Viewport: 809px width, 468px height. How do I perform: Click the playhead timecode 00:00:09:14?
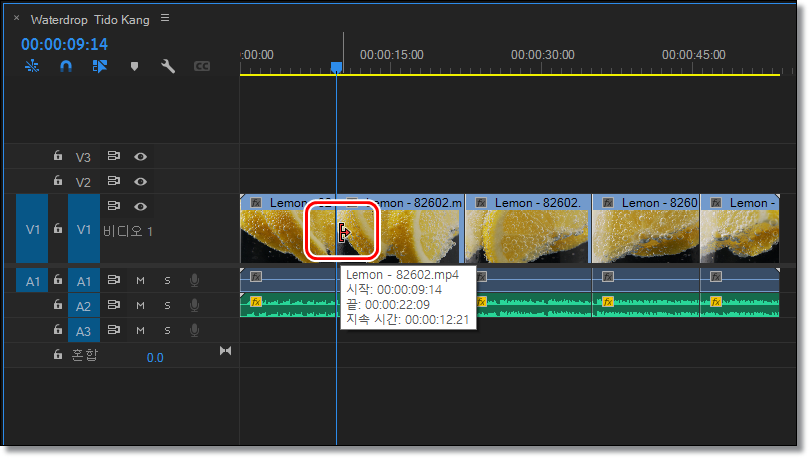tap(64, 44)
